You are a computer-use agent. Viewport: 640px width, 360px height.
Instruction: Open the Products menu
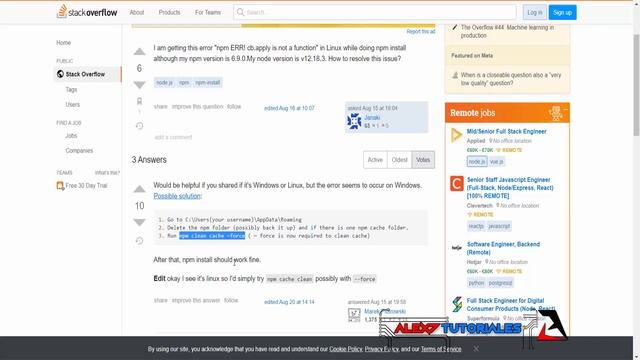(169, 12)
